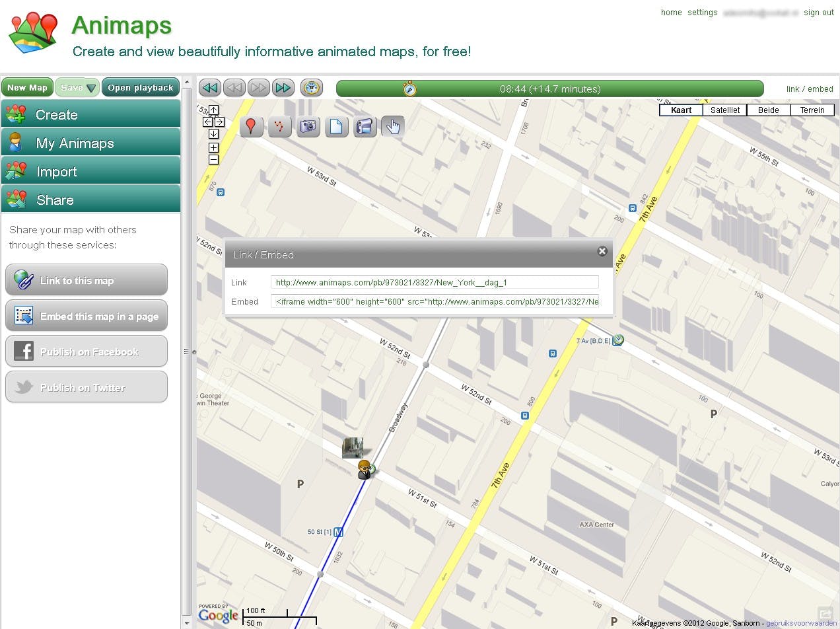Zoom out the map with minus
The image size is (840, 629).
click(x=213, y=159)
